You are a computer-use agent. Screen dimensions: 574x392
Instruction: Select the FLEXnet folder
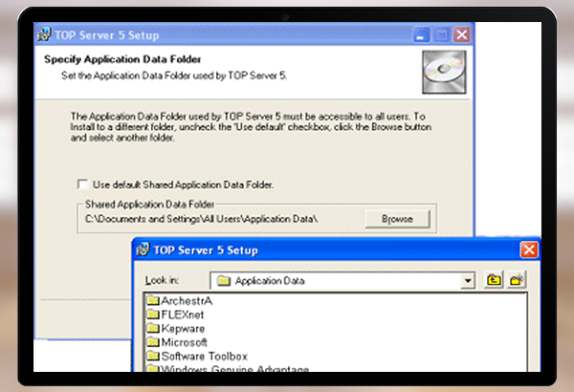178,315
